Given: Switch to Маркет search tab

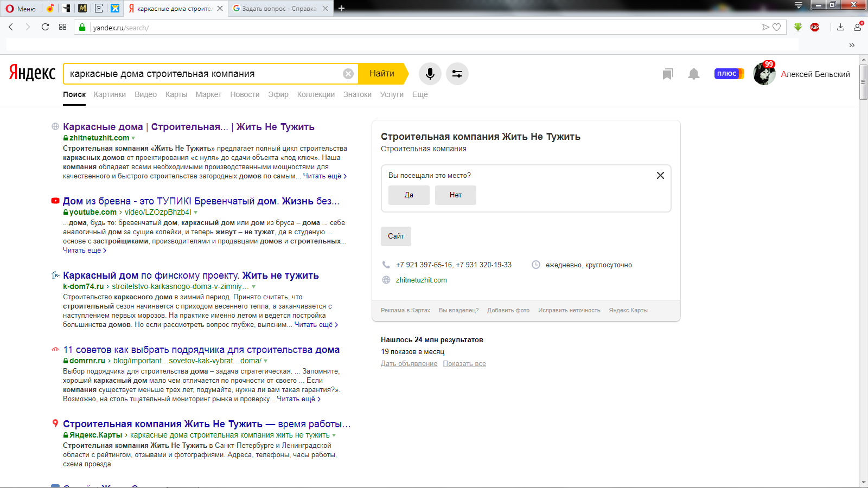Looking at the screenshot, I should tap(208, 94).
